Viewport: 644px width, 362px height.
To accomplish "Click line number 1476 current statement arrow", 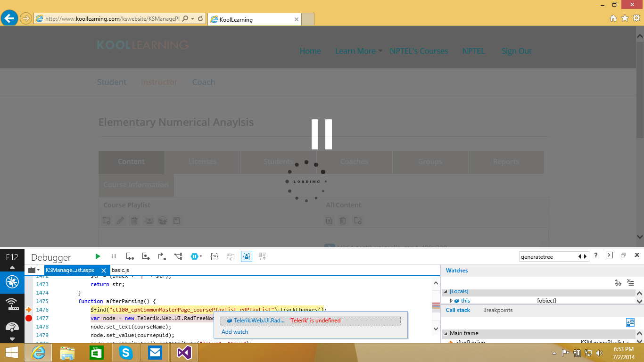I will 28,310.
